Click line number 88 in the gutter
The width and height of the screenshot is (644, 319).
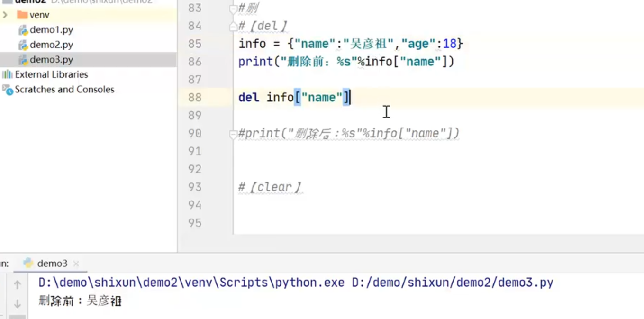195,97
